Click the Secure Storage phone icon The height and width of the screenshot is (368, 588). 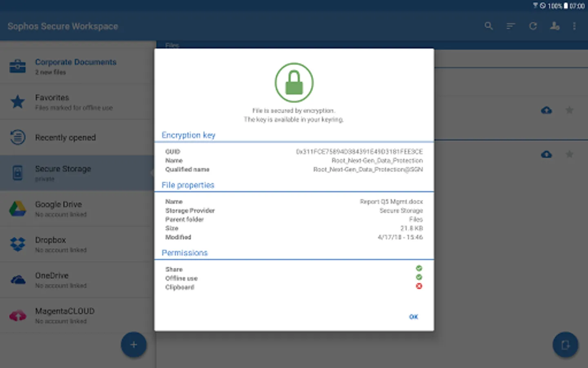click(x=18, y=173)
